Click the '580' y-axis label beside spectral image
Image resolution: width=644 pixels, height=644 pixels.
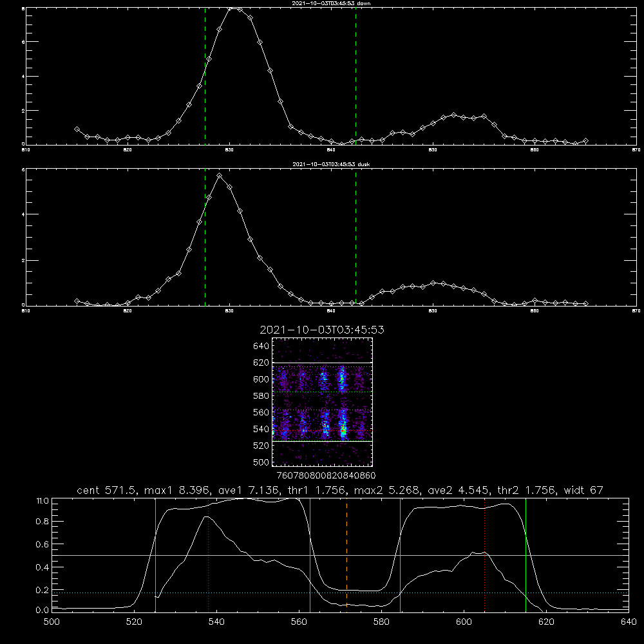click(261, 396)
